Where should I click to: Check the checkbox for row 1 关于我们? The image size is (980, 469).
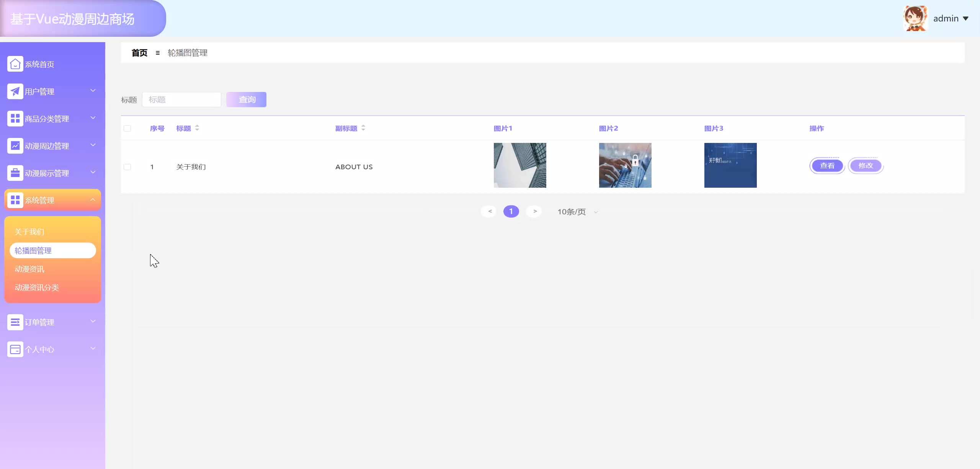click(x=127, y=167)
